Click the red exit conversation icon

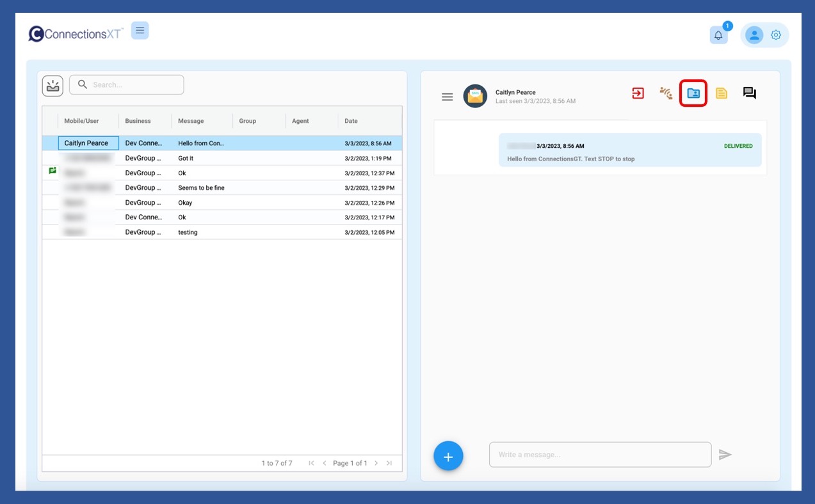(638, 93)
